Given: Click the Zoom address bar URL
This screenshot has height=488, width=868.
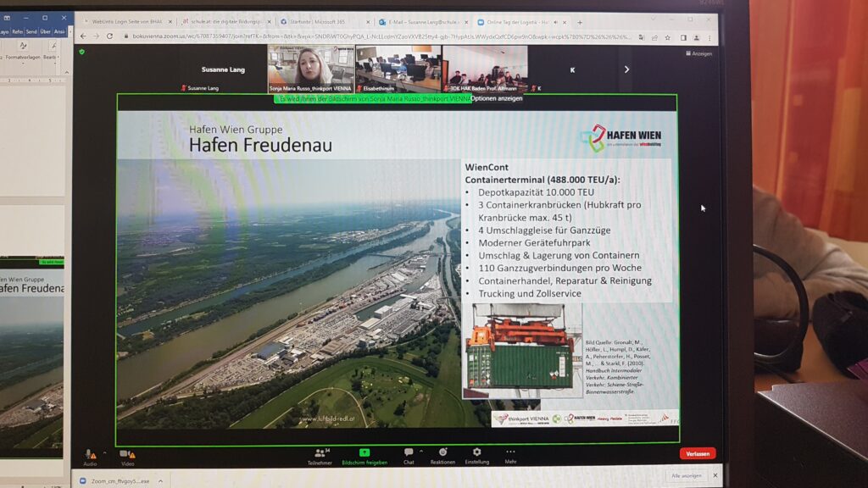Looking at the screenshot, I should pos(381,37).
